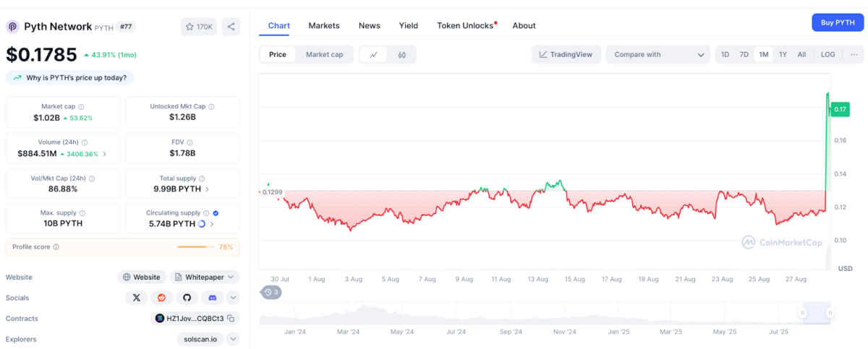Image resolution: width=868 pixels, height=349 pixels.
Task: Click the verified badge by Circulating supply
Action: (x=216, y=213)
